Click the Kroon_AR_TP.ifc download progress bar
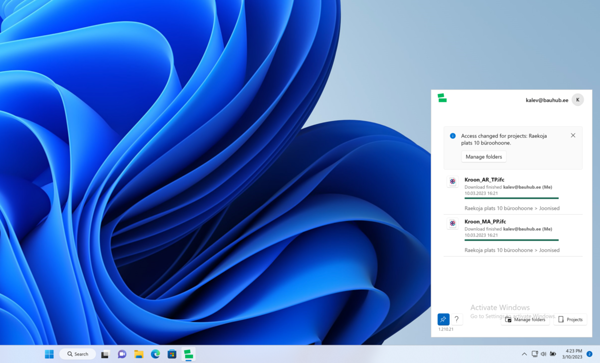 tap(512, 198)
